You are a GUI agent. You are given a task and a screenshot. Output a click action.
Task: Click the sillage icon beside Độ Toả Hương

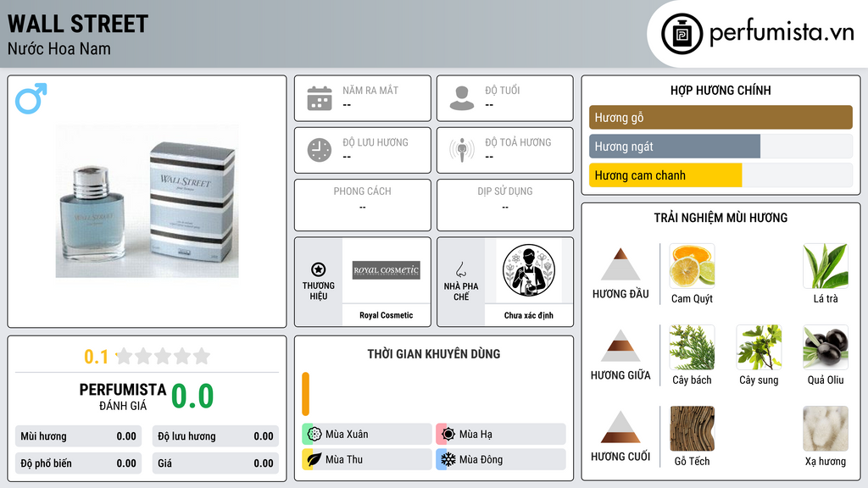(462, 150)
